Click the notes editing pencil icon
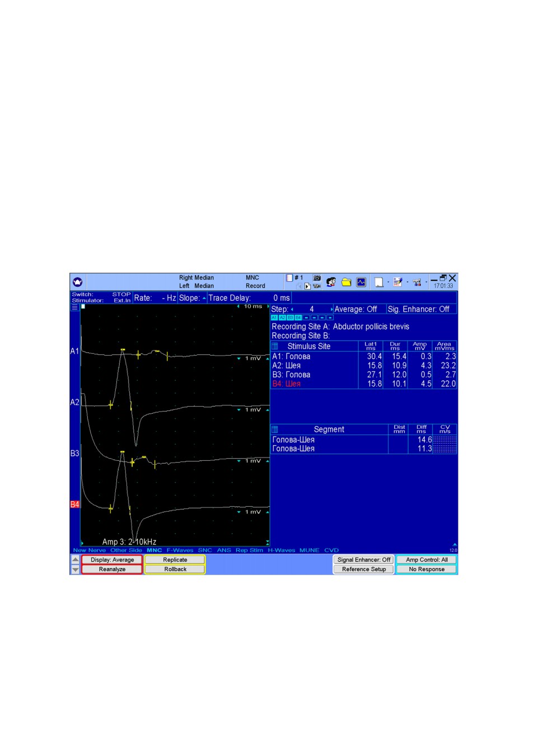This screenshot has width=534, height=756. click(397, 282)
